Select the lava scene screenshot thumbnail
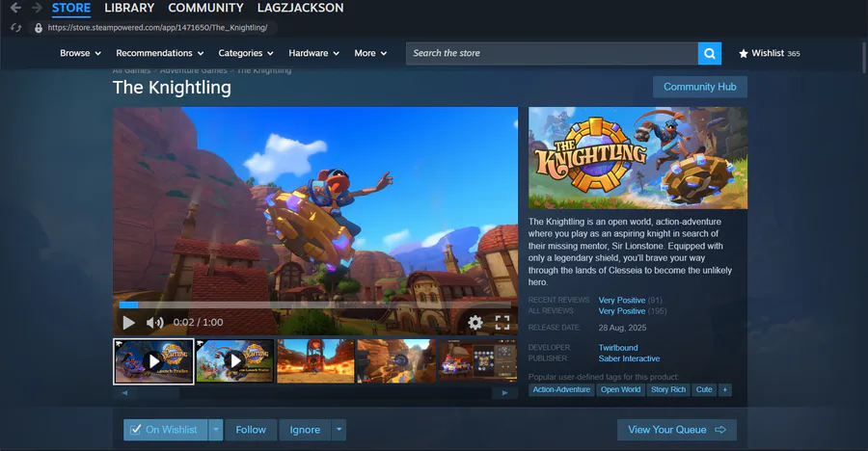The image size is (868, 451). [x=315, y=361]
